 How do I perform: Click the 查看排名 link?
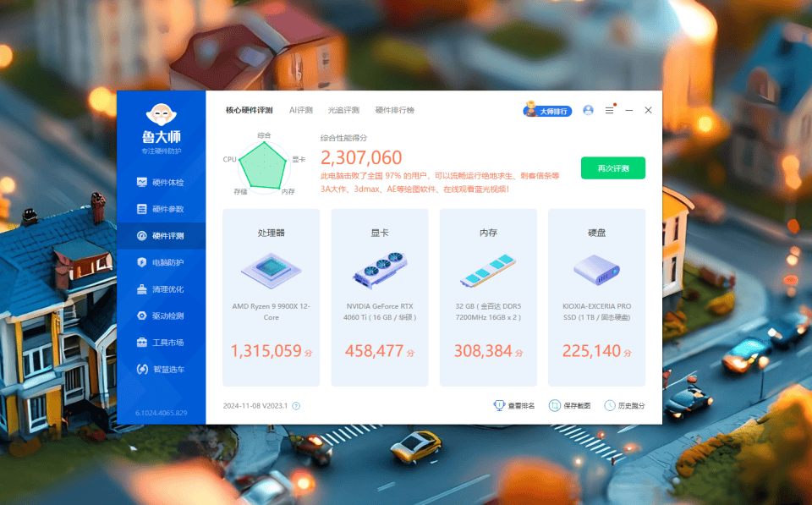[514, 405]
